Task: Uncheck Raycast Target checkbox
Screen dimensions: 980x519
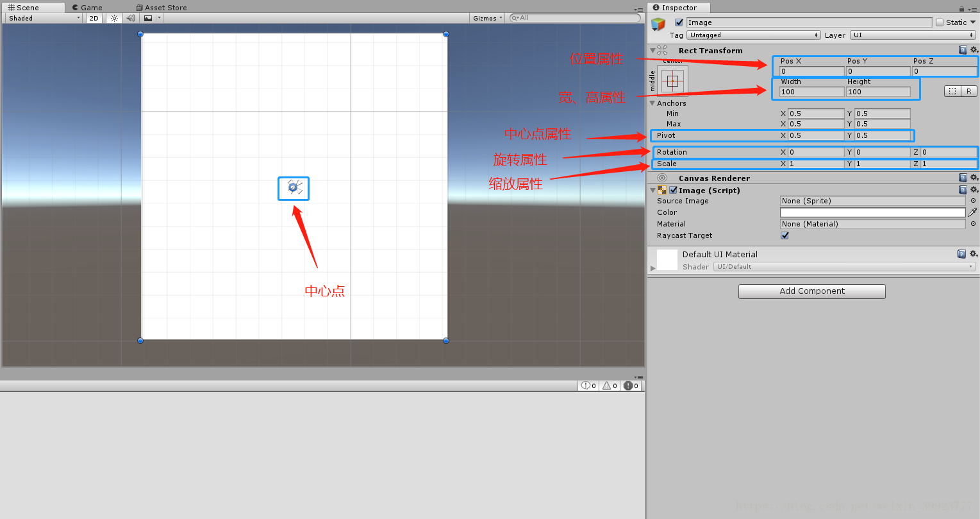Action: [785, 235]
